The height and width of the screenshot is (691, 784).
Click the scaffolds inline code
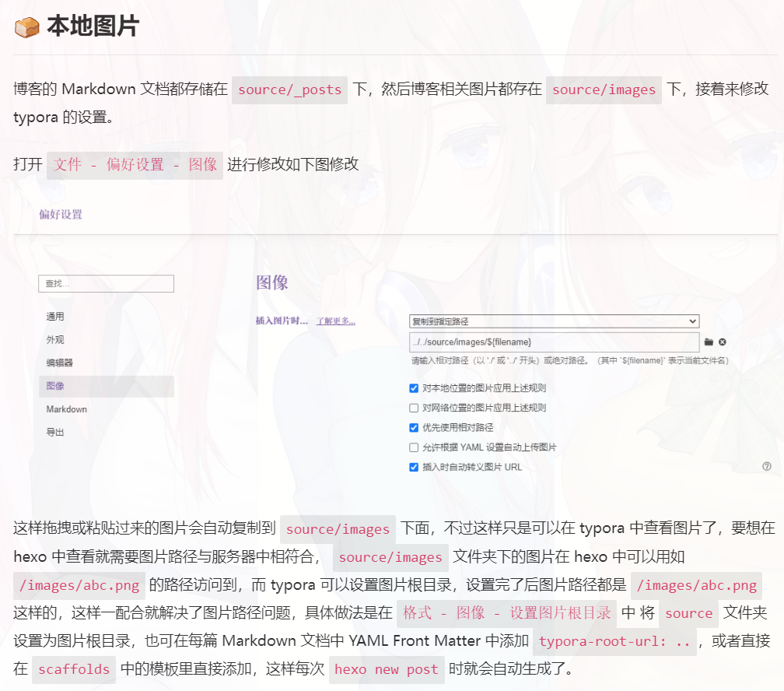pyautogui.click(x=74, y=669)
